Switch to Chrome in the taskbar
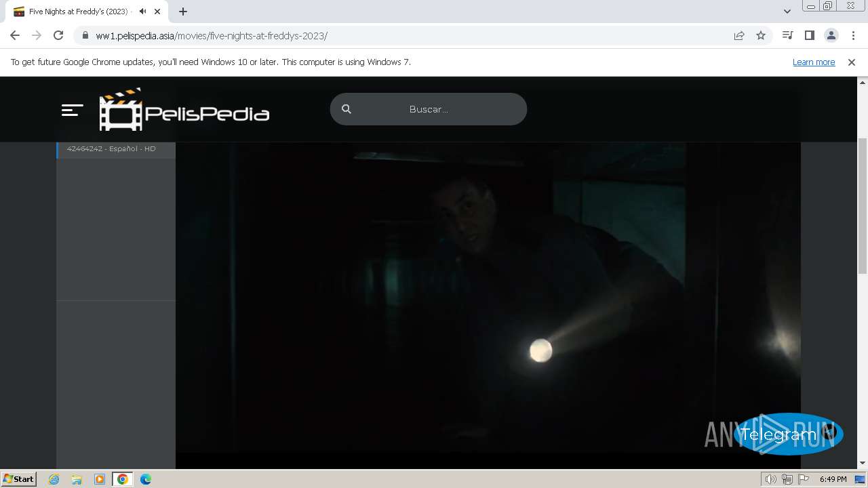The height and width of the screenshot is (488, 868). click(x=123, y=479)
